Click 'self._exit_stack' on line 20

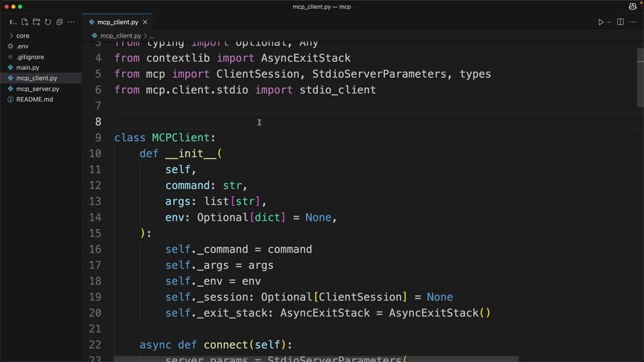[x=217, y=313]
